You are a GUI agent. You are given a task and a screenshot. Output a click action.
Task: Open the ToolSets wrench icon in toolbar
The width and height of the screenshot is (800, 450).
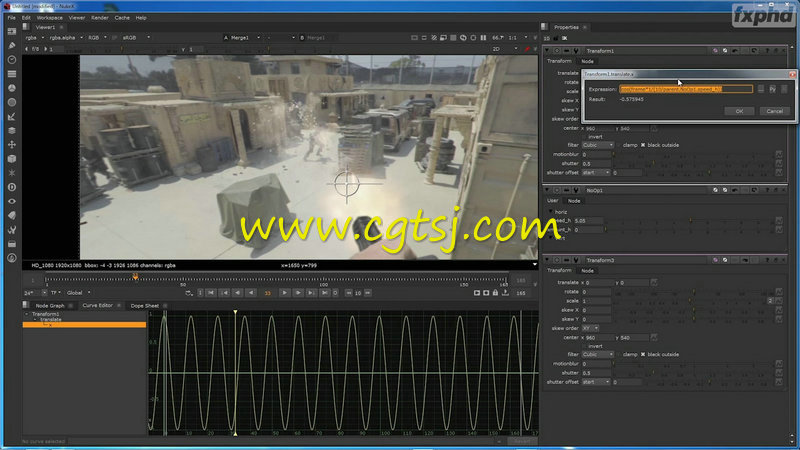point(12,230)
